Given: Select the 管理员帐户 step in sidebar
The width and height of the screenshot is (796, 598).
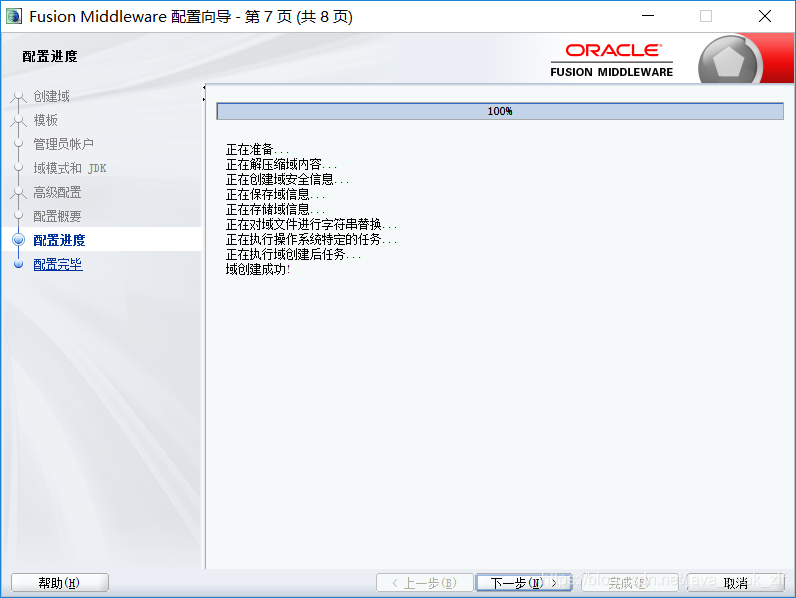Looking at the screenshot, I should point(63,144).
